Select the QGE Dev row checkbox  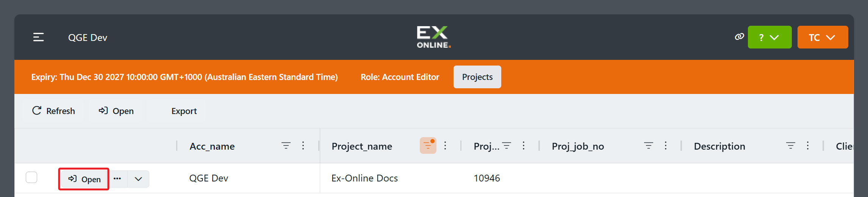(31, 177)
